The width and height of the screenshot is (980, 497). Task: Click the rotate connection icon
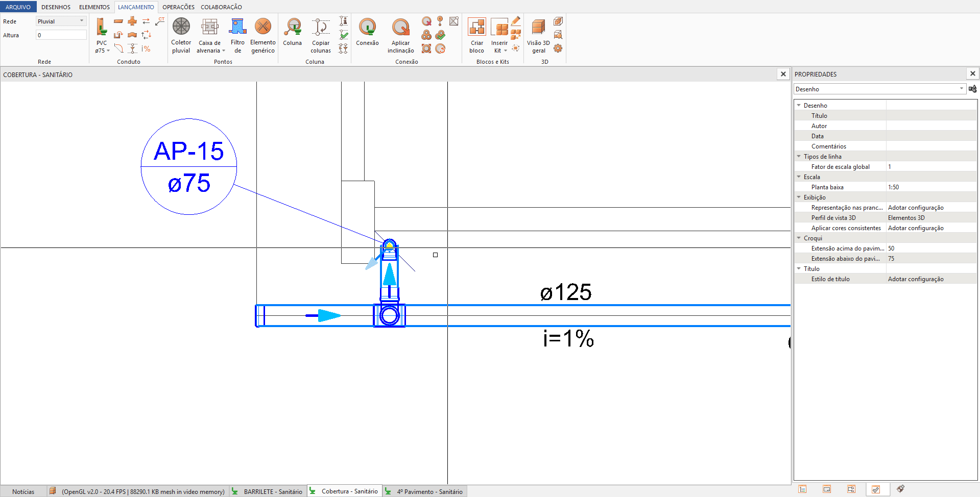(x=440, y=48)
